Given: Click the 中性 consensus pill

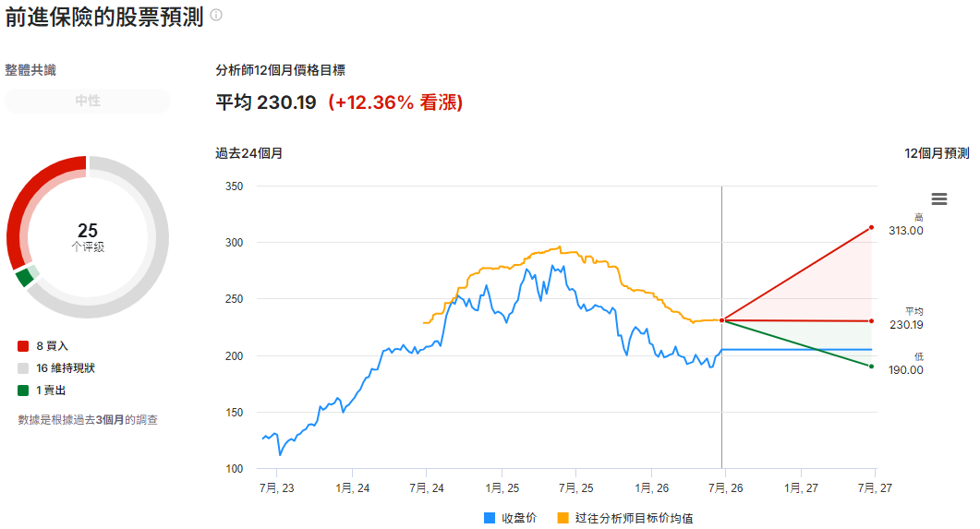Looking at the screenshot, I should pyautogui.click(x=88, y=101).
